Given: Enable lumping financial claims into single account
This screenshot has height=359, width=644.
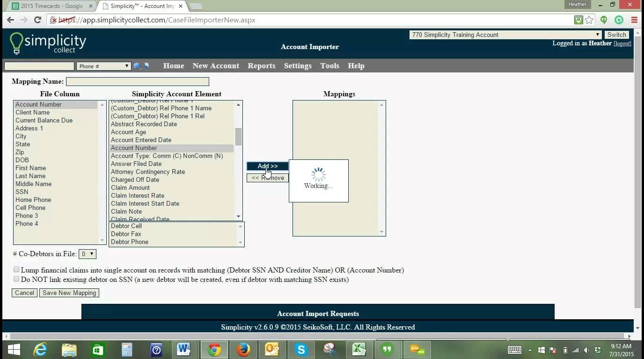Looking at the screenshot, I should coord(16,270).
